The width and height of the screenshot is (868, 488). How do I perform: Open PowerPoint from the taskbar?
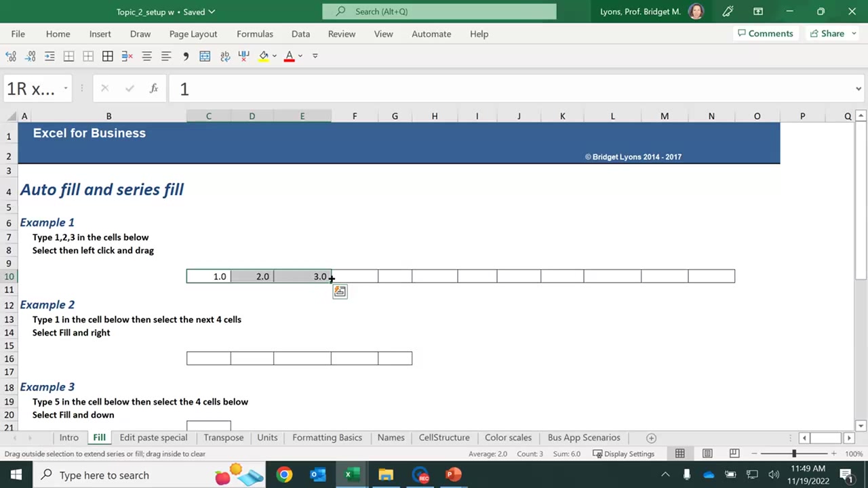(453, 475)
